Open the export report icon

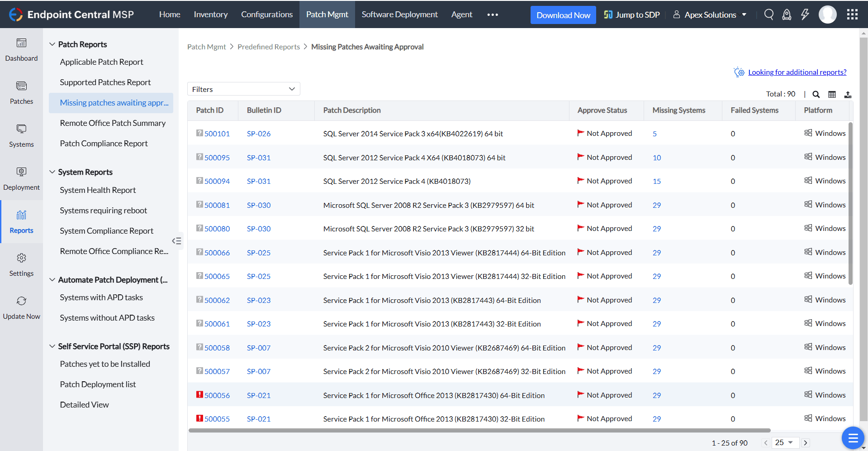[848, 94]
